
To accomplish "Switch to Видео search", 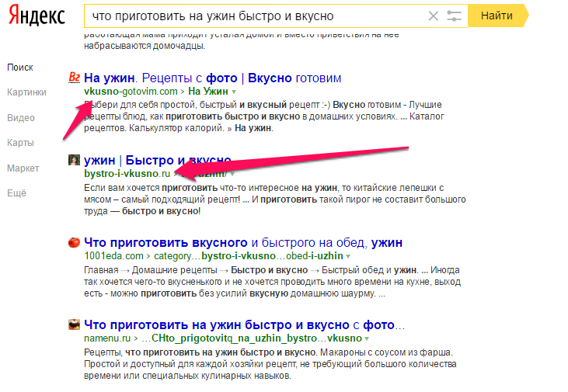I will [21, 118].
